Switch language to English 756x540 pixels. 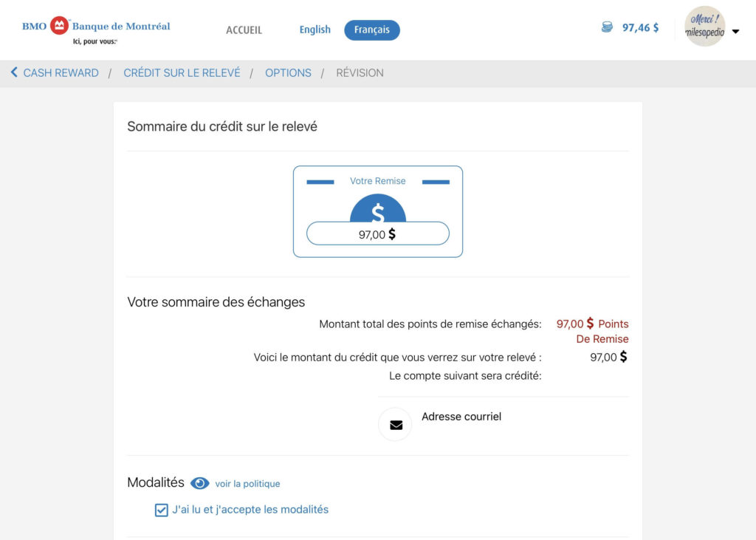[x=315, y=30]
